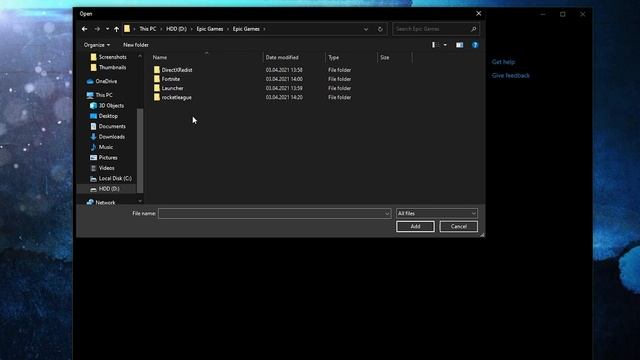The height and width of the screenshot is (360, 640).
Task: Expand the File name dropdown arrow
Action: pyautogui.click(x=387, y=213)
